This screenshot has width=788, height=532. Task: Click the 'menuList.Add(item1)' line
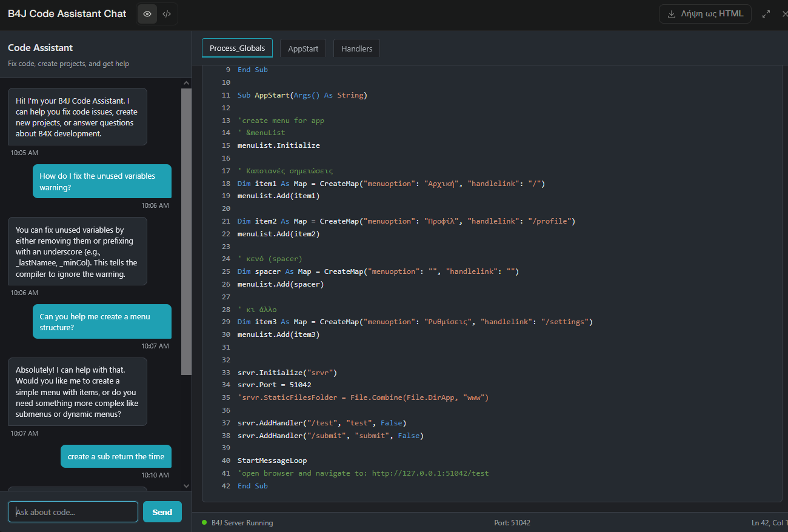click(279, 196)
